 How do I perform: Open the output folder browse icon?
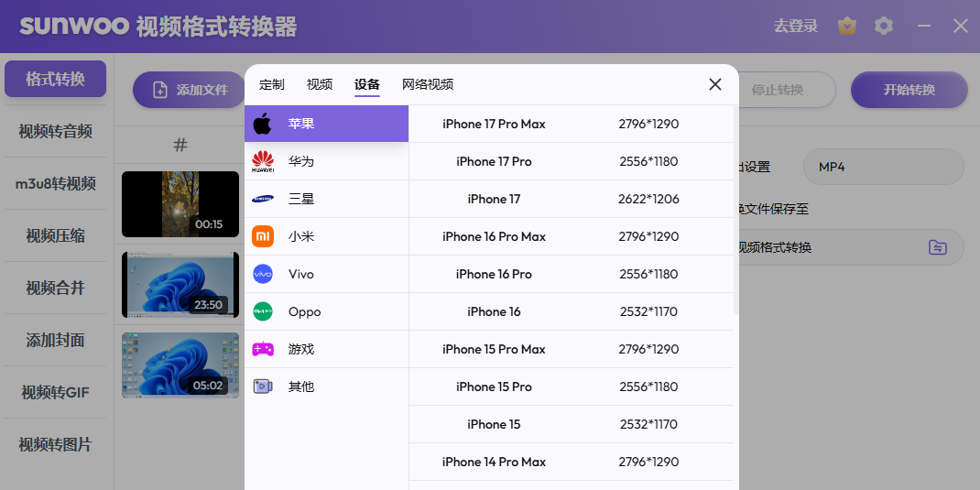tap(937, 247)
